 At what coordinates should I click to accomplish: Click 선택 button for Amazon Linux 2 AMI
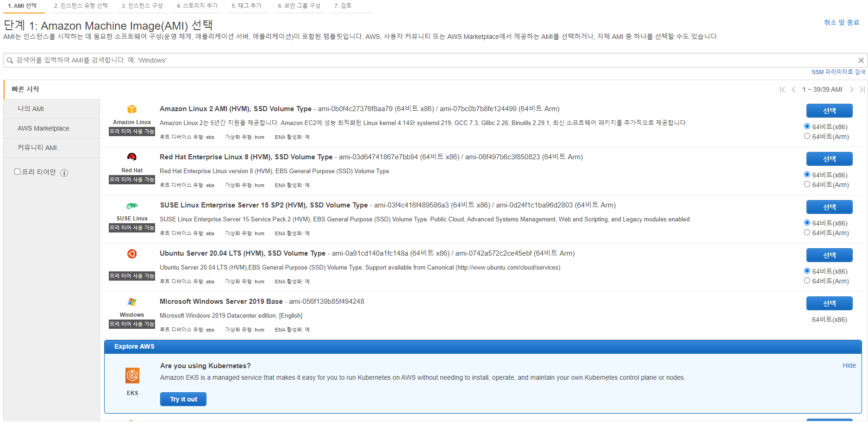coord(829,111)
